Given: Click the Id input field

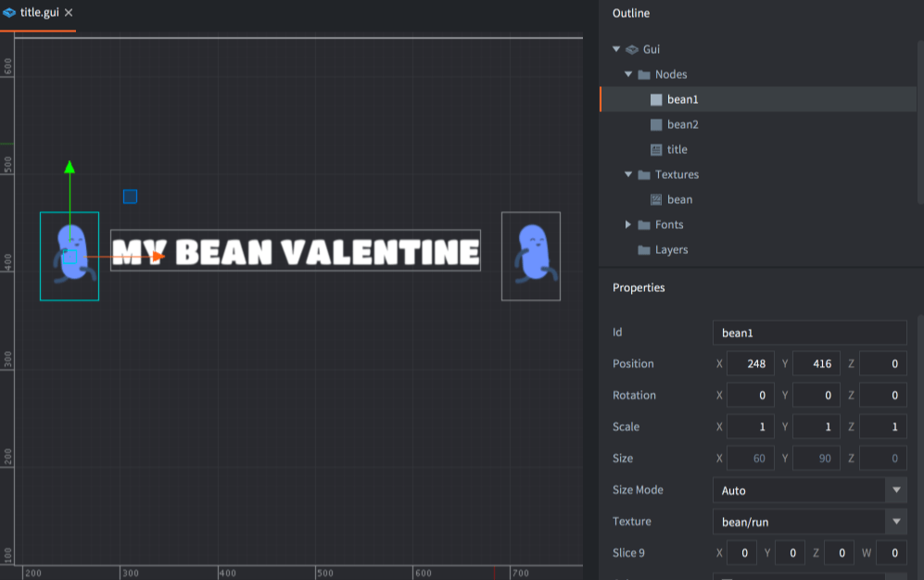Looking at the screenshot, I should 808,333.
